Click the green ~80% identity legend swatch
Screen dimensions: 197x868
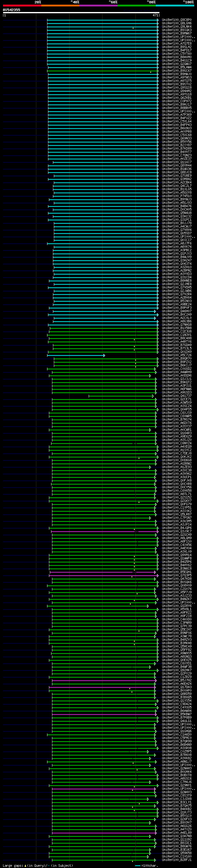click(137, 6)
